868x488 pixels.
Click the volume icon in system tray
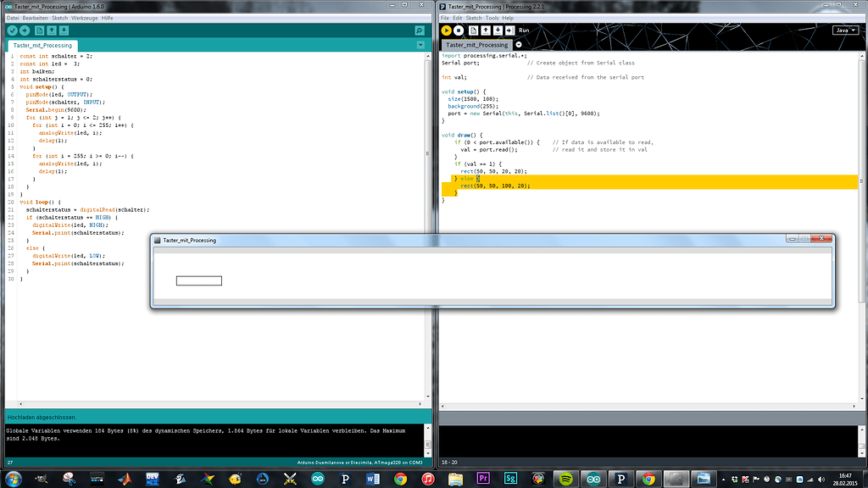pyautogui.click(x=821, y=480)
